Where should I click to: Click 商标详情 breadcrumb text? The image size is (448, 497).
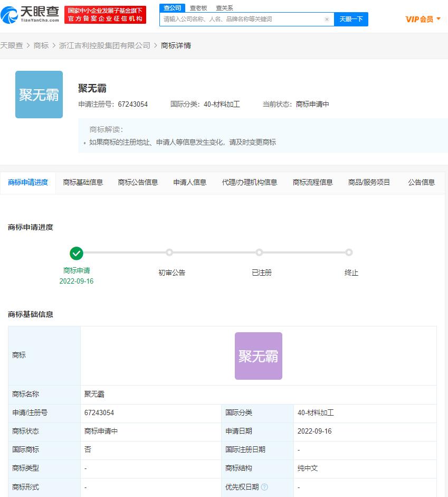[176, 45]
